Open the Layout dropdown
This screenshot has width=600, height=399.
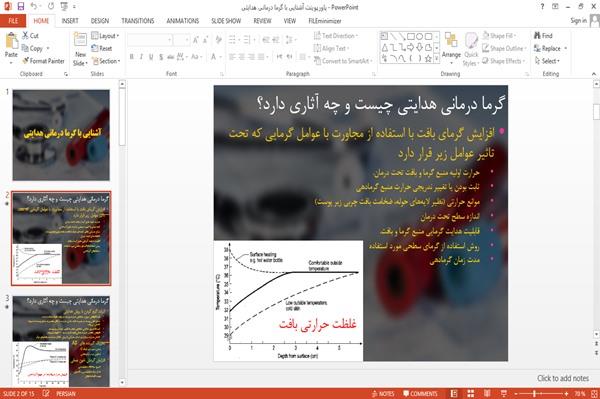(105, 36)
